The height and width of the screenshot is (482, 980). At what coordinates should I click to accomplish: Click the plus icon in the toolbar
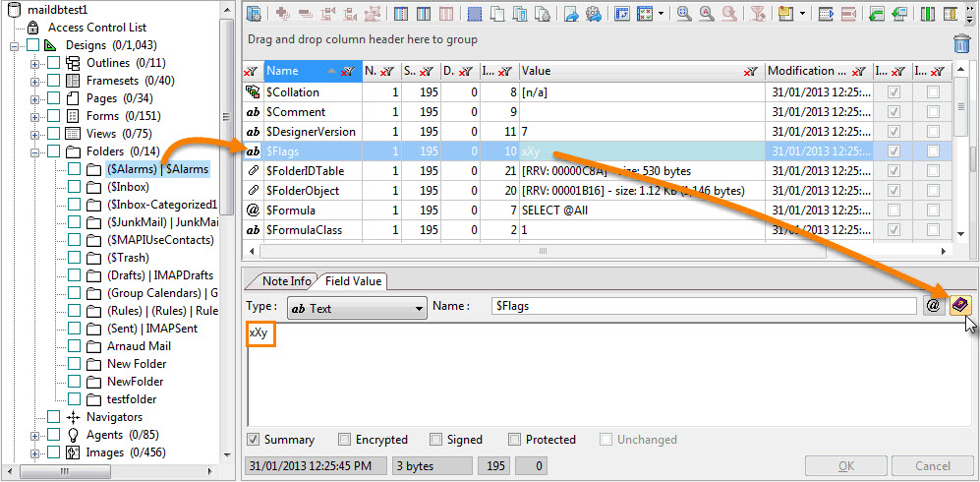click(283, 14)
